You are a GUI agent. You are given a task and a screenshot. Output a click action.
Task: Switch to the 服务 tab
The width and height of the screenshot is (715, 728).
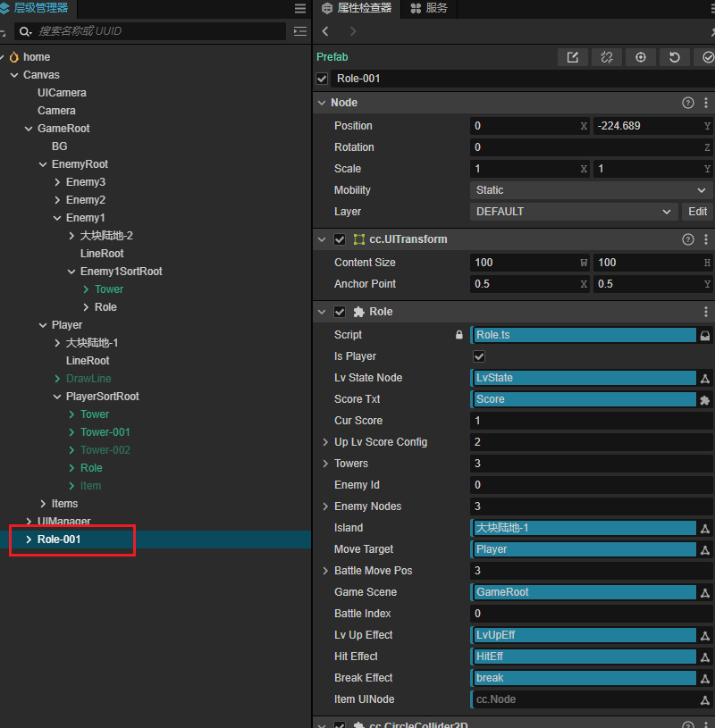(429, 8)
